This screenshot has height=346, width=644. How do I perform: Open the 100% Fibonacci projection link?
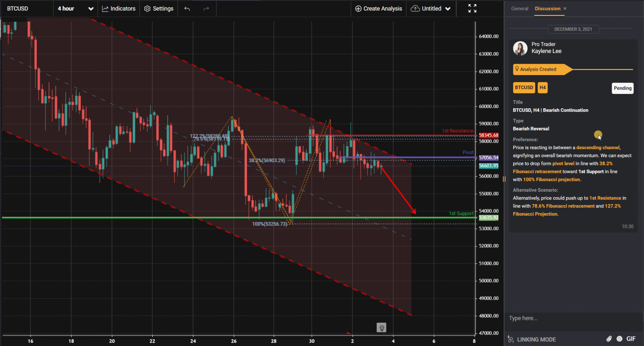[x=552, y=180]
